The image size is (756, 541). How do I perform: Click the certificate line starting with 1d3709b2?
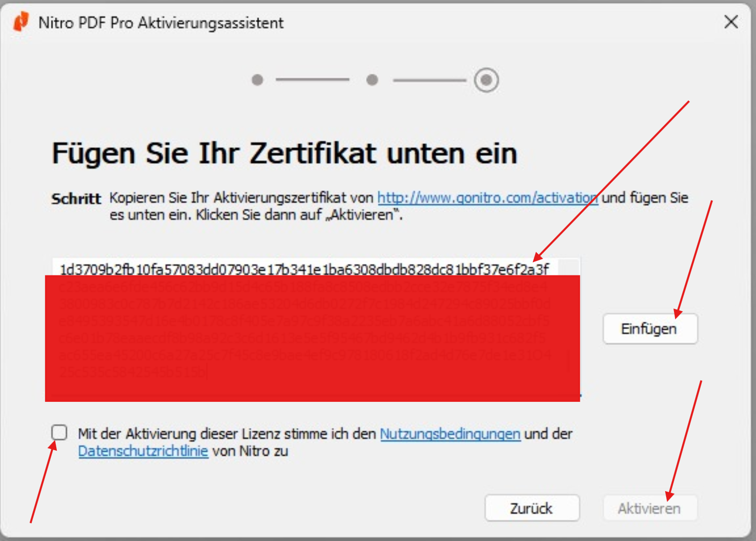(x=304, y=269)
